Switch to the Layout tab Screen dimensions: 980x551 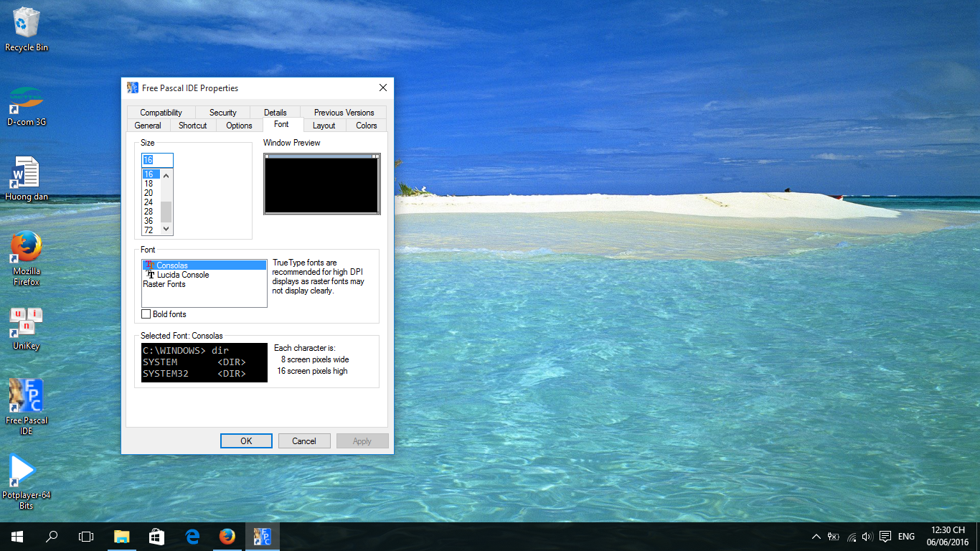[324, 126]
